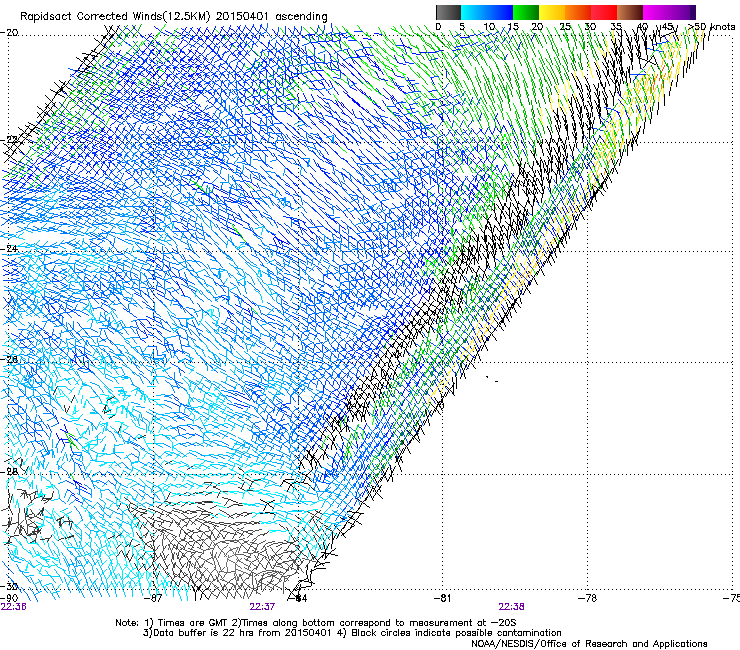
Task: Click the 'Data buffer is 22 hrs' note line
Action: click(352, 633)
